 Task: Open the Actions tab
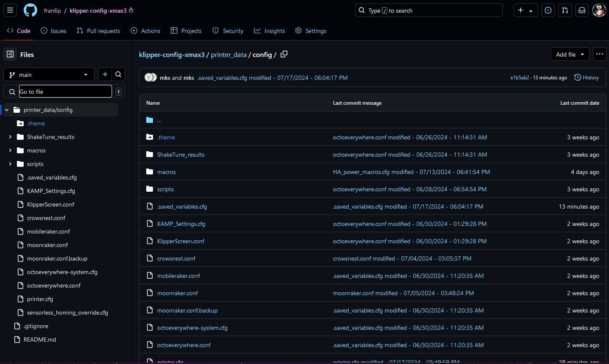point(145,31)
